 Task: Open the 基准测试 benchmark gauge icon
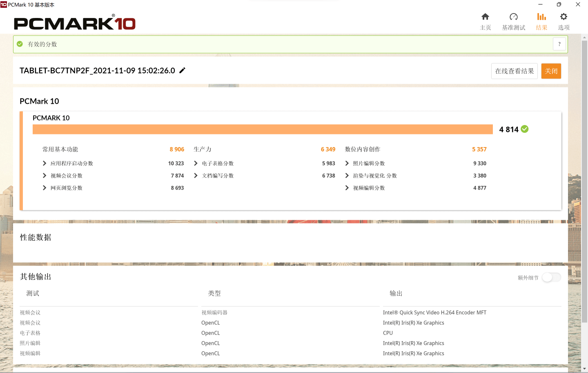tap(514, 17)
